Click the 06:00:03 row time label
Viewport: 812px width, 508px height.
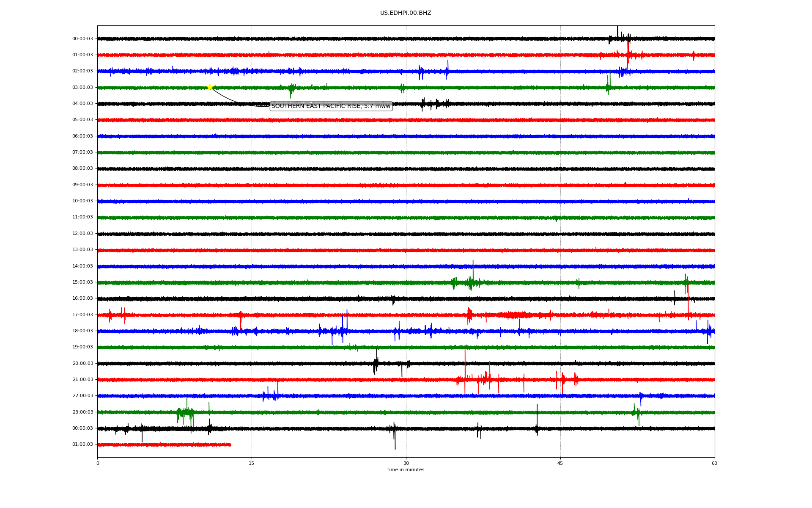click(x=82, y=136)
